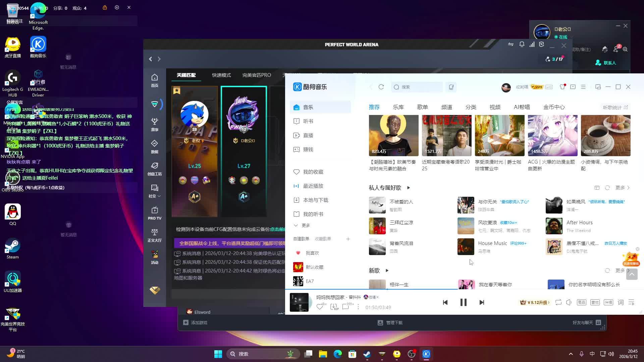Open the 赛事 trophy icon in arena sidebar
This screenshot has height=362, width=644.
(x=154, y=124)
